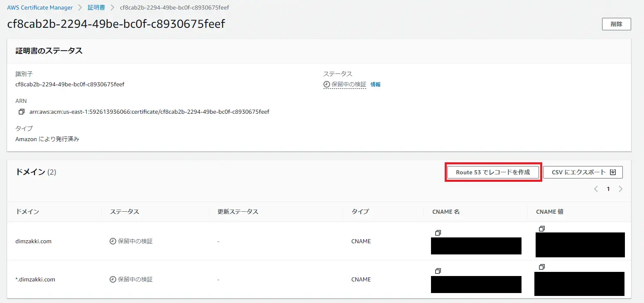Image resolution: width=644 pixels, height=303 pixels.
Task: Click the next page chevron in pagination
Action: 621,188
